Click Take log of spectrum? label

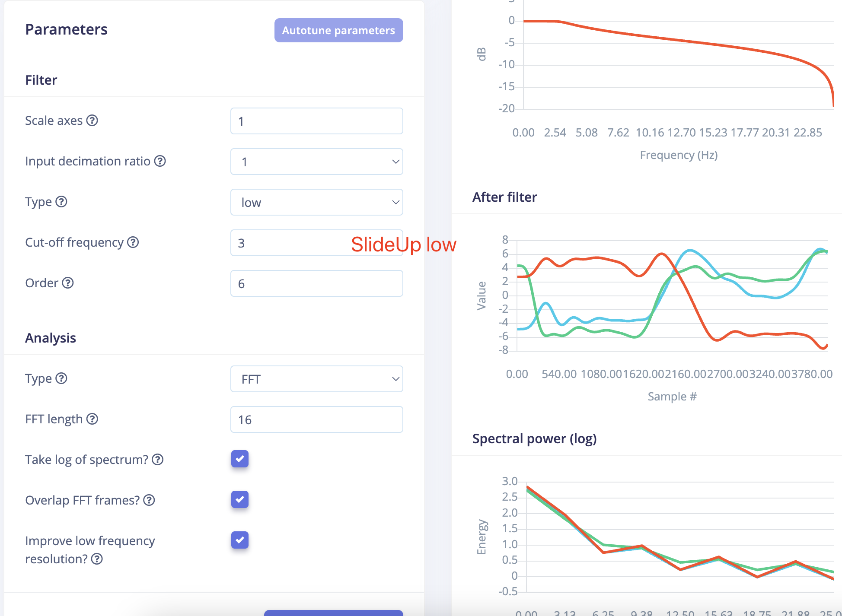point(87,460)
